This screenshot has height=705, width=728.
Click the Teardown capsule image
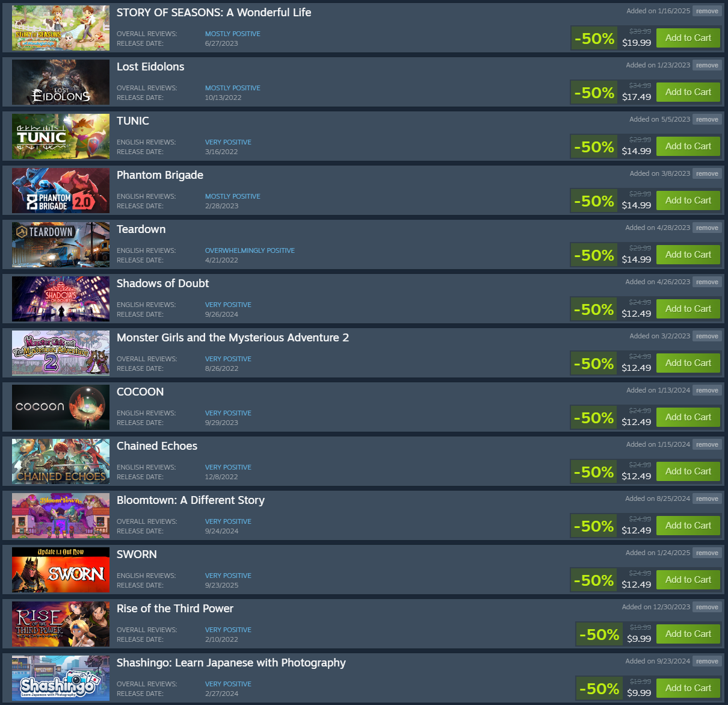pyautogui.click(x=61, y=245)
